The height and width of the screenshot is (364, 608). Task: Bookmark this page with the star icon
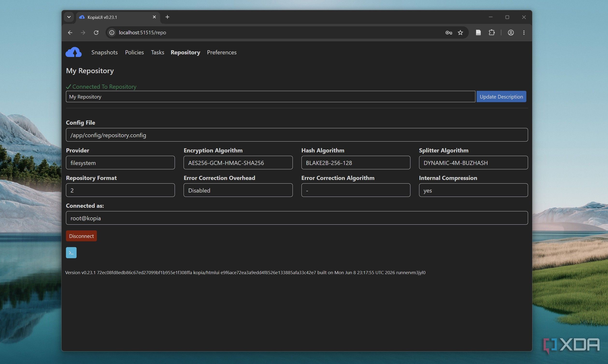pyautogui.click(x=460, y=32)
